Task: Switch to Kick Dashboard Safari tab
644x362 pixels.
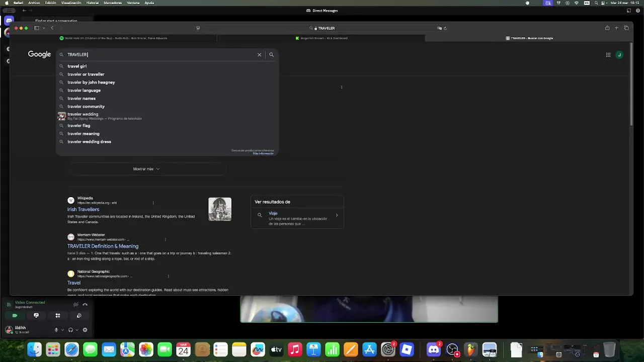Action: point(321,38)
